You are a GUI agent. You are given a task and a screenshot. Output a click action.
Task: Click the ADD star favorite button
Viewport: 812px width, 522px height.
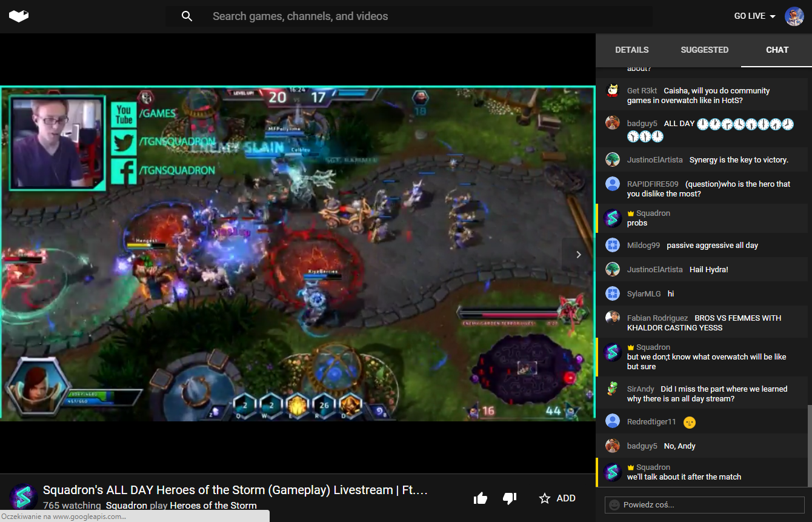pos(557,498)
